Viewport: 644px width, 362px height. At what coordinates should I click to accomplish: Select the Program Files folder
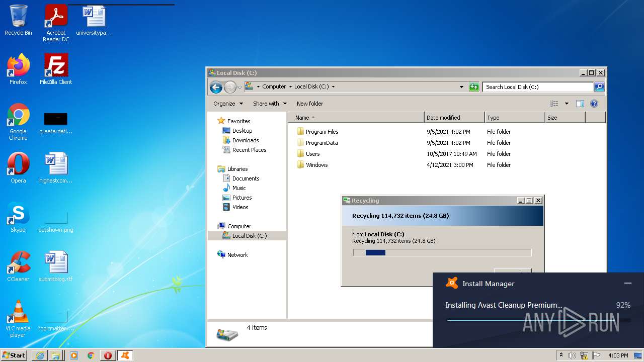pyautogui.click(x=317, y=132)
